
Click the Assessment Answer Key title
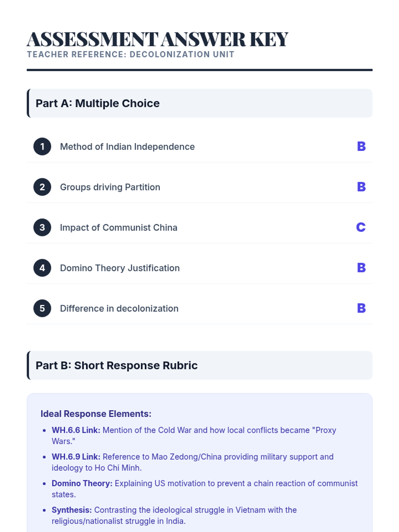point(157,39)
